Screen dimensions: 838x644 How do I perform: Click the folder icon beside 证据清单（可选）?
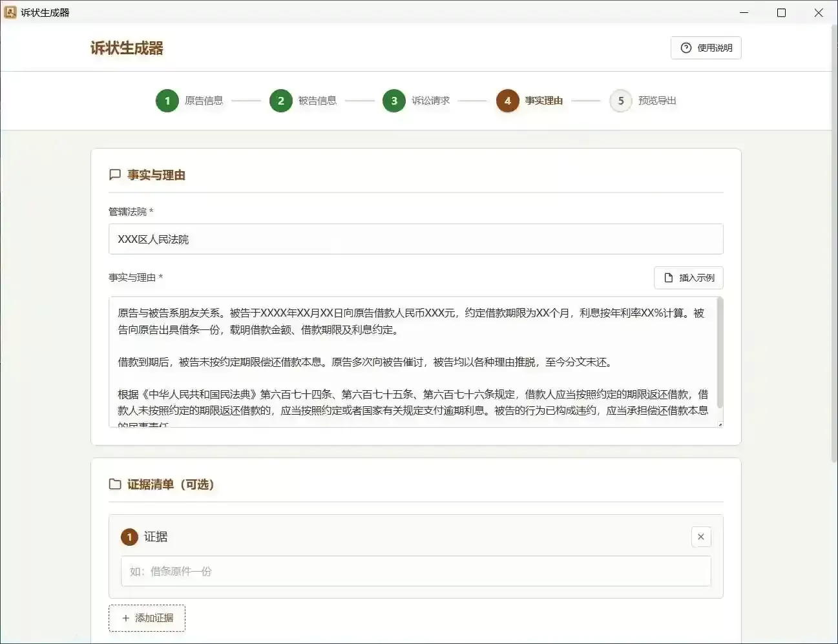tap(115, 484)
